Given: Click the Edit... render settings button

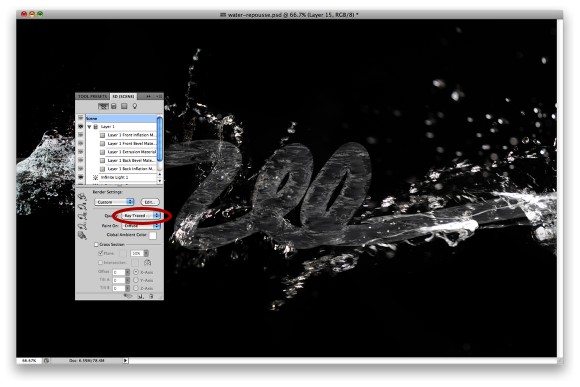Looking at the screenshot, I should (150, 202).
